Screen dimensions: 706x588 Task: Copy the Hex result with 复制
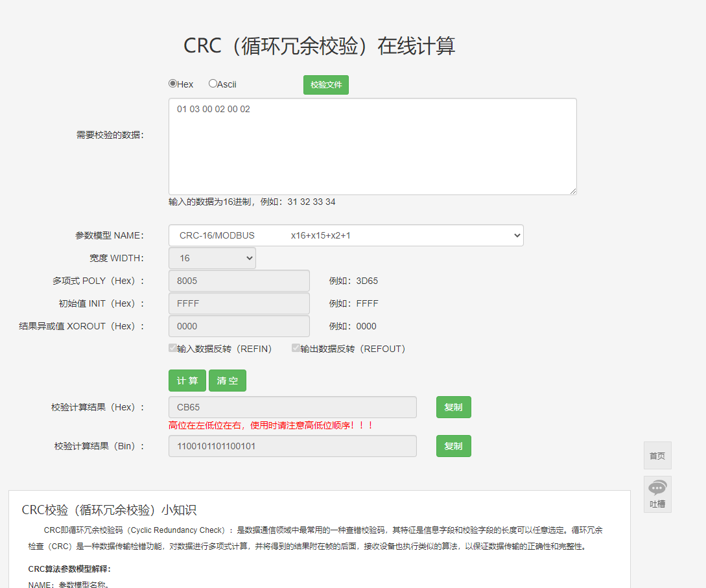453,407
